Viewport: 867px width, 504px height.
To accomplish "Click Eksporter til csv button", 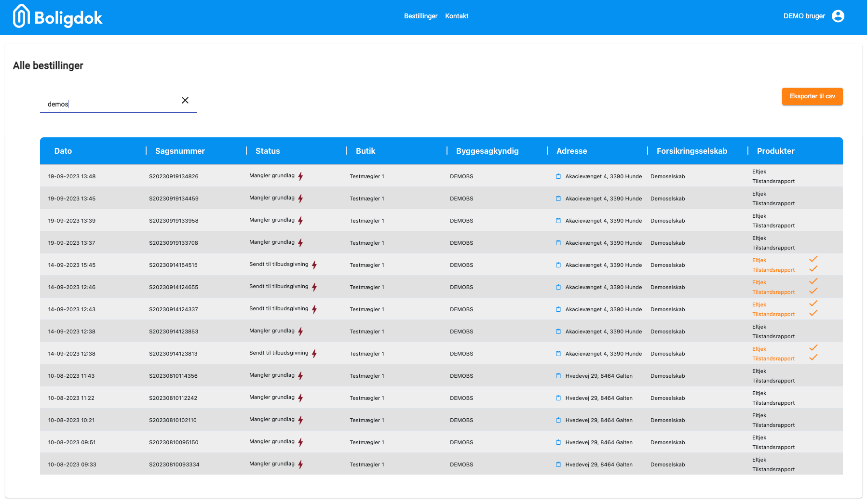I will coord(812,96).
